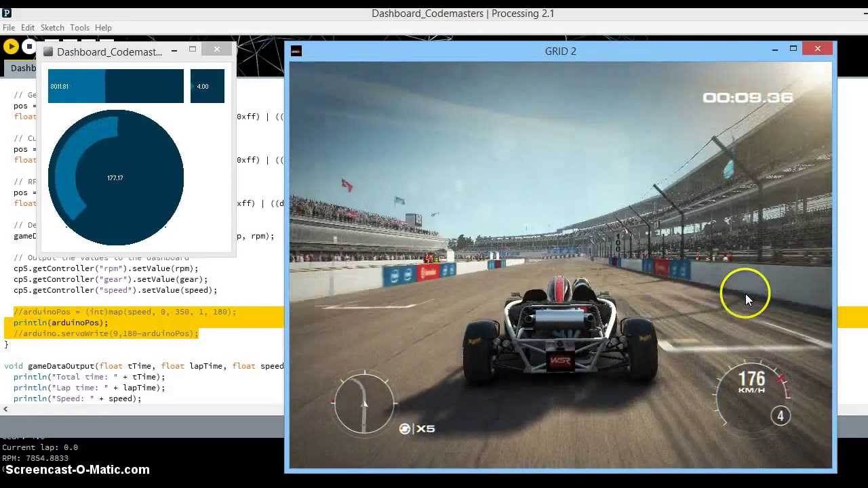Open the File menu

click(8, 27)
